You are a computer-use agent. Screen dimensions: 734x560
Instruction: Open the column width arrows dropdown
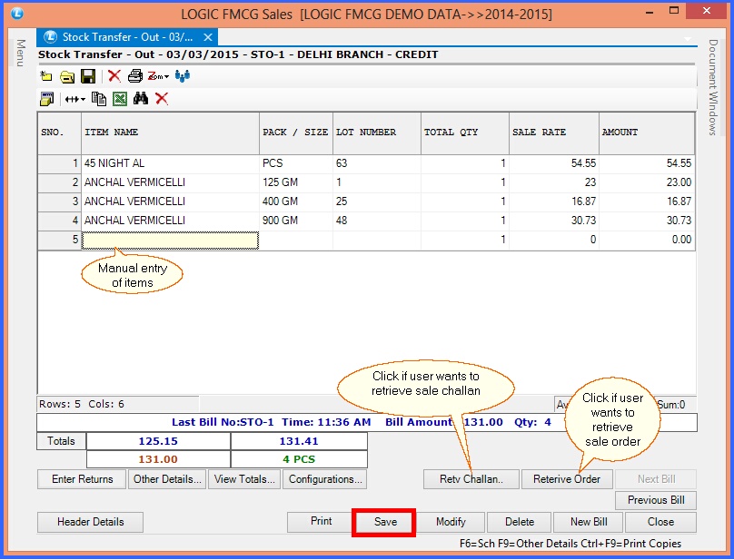coord(74,99)
